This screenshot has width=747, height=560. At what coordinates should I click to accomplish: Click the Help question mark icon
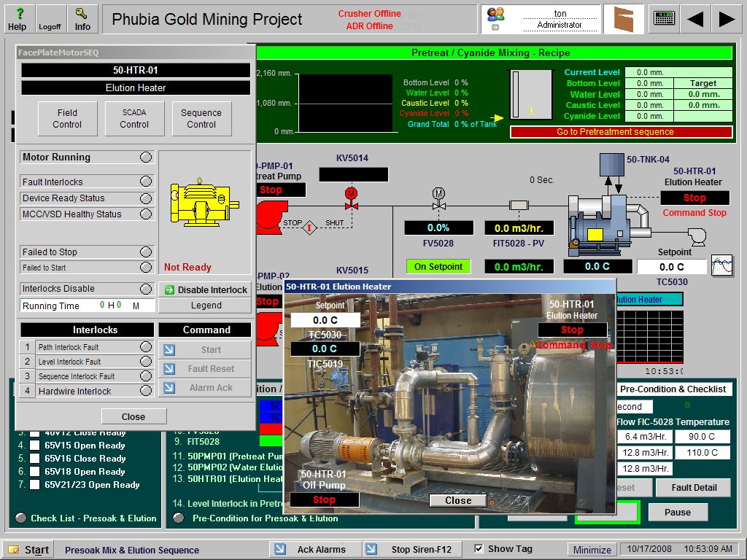point(18,12)
